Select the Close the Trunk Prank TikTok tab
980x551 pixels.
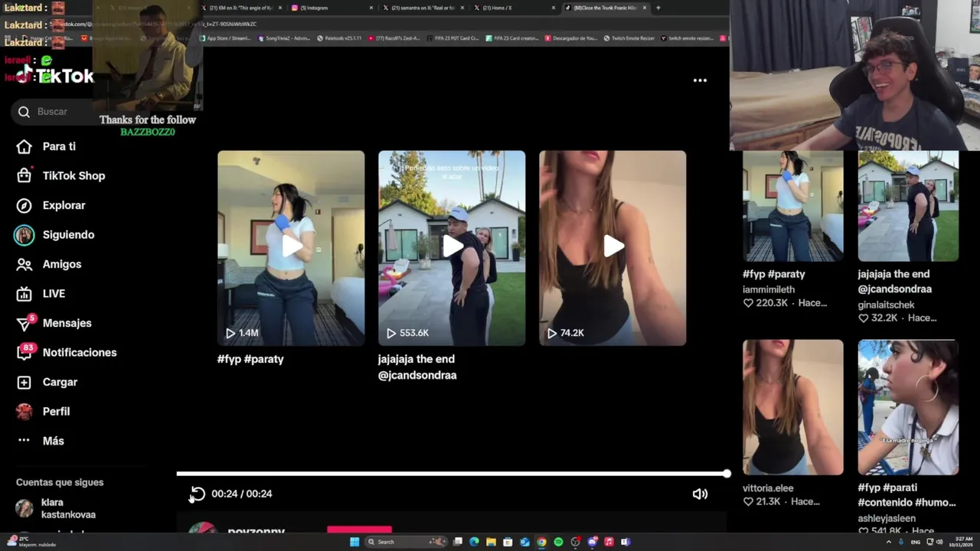604,8
